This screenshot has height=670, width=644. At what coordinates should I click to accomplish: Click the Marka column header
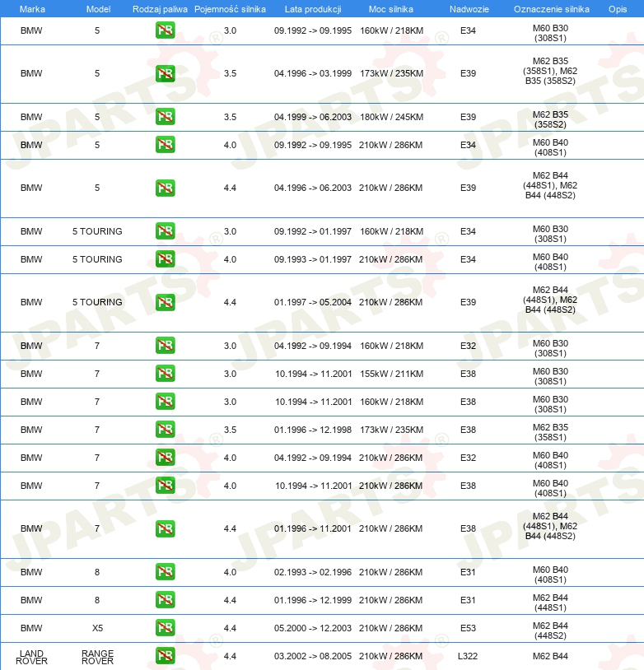pyautogui.click(x=32, y=9)
